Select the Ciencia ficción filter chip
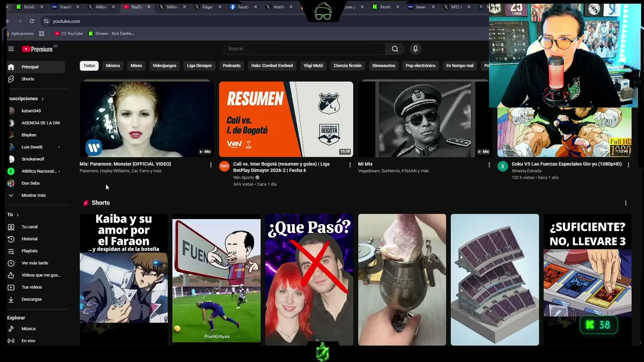The image size is (644, 362). (x=348, y=66)
